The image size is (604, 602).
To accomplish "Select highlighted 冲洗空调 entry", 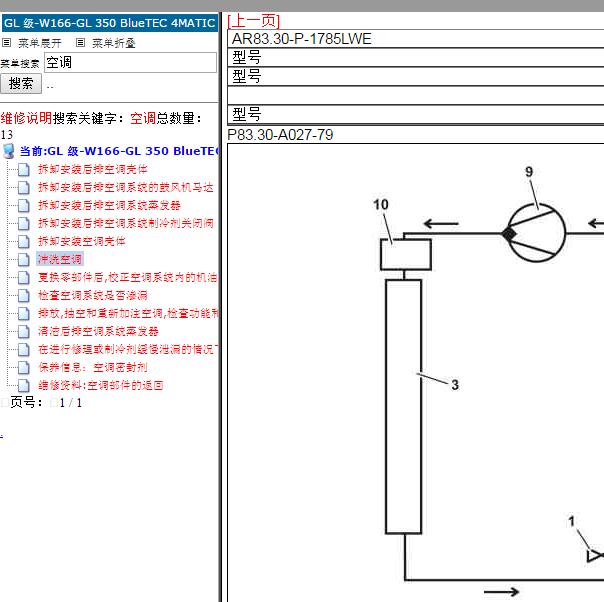I will click(x=60, y=259).
